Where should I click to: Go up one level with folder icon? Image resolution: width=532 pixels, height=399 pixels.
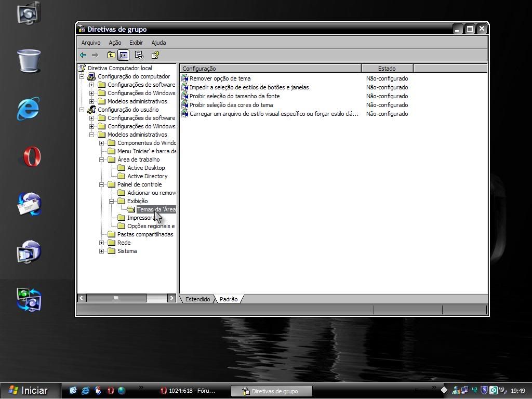[x=111, y=55]
